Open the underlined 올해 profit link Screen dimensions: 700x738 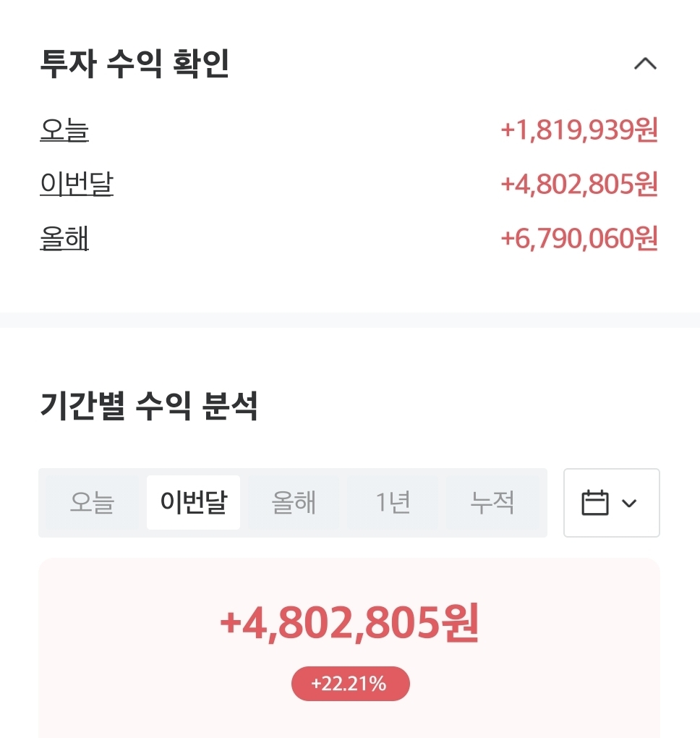click(x=64, y=238)
